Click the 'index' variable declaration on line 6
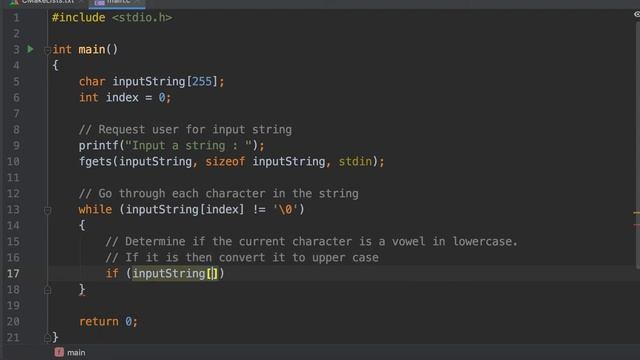The width and height of the screenshot is (640, 360). tap(122, 98)
